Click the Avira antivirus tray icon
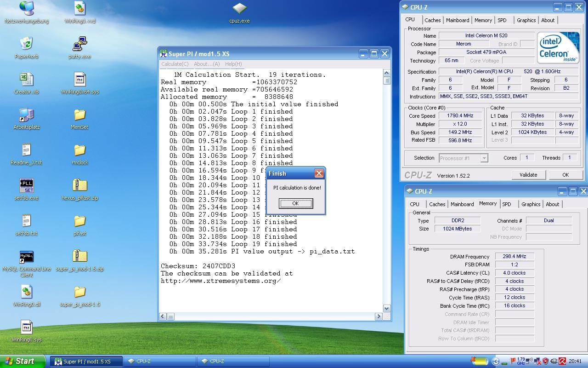Image resolution: width=588 pixels, height=368 pixels. [562, 361]
